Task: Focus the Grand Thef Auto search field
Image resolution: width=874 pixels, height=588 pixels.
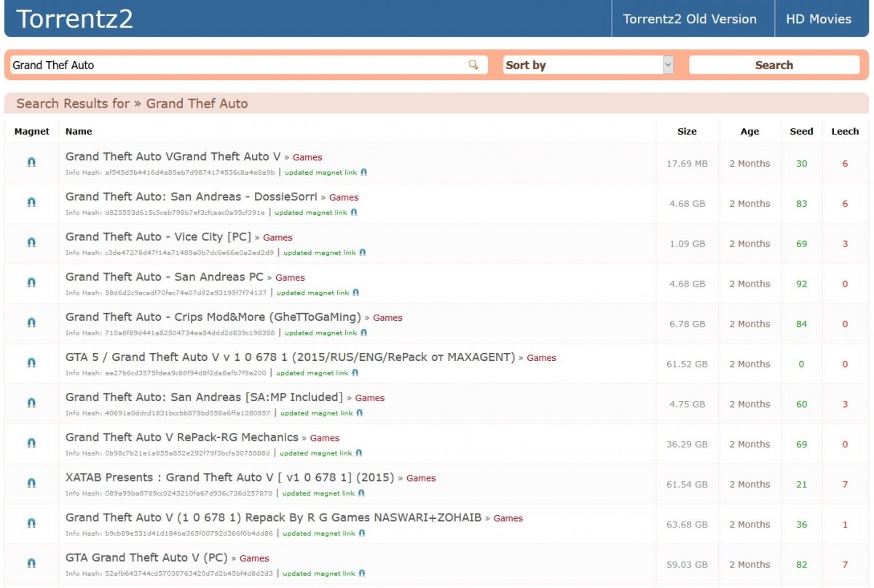Action: (x=248, y=65)
